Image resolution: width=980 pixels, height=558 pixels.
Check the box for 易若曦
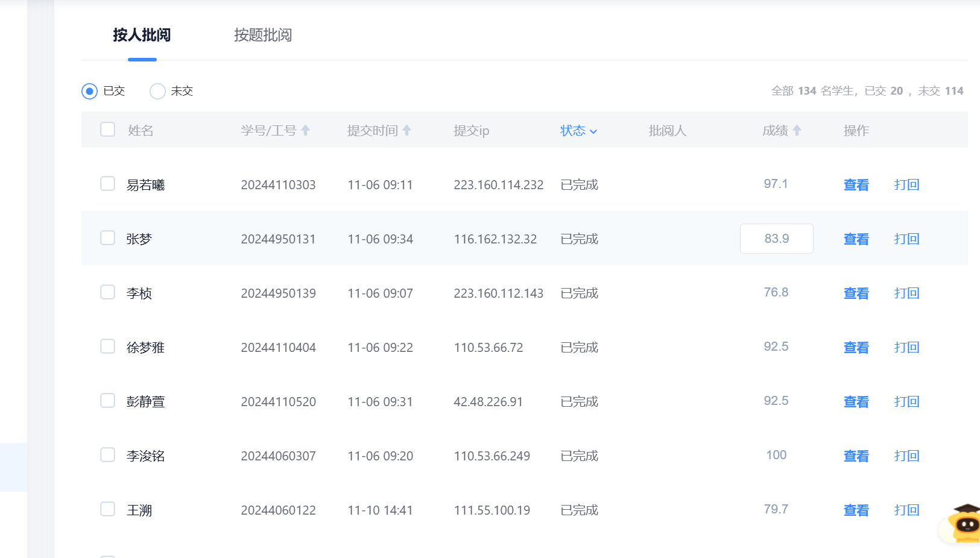click(108, 184)
